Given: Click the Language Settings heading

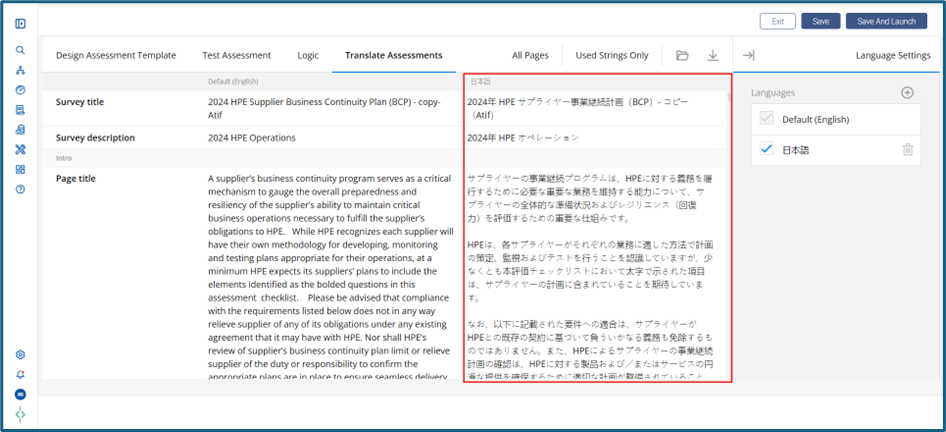Looking at the screenshot, I should tap(893, 56).
